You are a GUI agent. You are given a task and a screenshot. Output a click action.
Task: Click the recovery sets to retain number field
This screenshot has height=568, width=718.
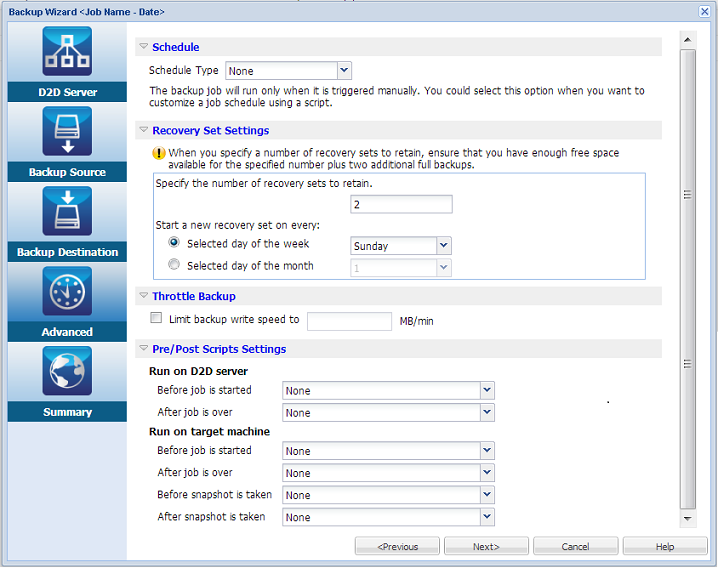402,204
